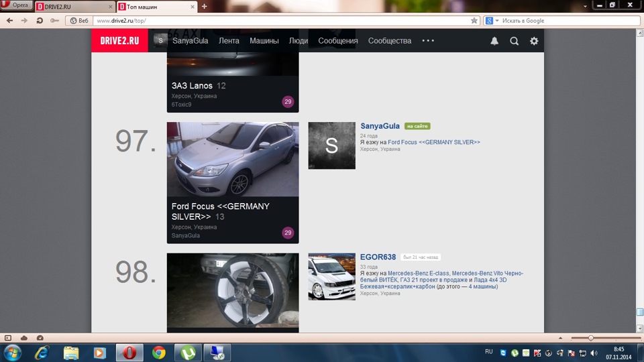The image size is (644, 362).
Task: Open the volume speaker tray icon
Action: 594,353
